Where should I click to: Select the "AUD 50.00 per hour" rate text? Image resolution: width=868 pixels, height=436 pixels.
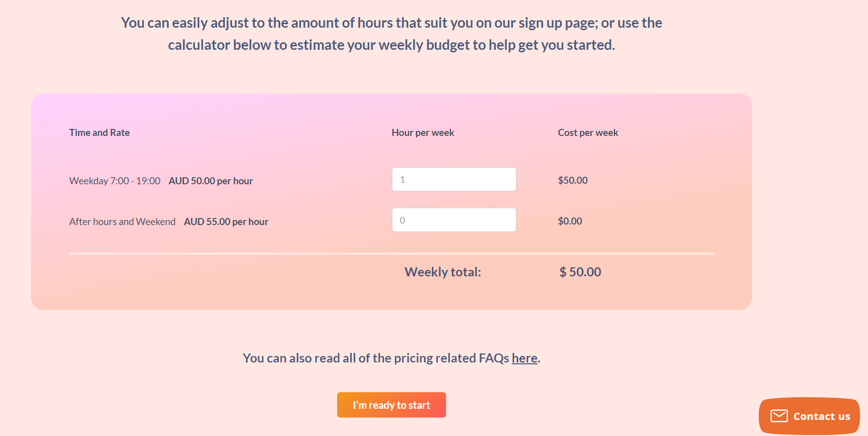pos(211,181)
